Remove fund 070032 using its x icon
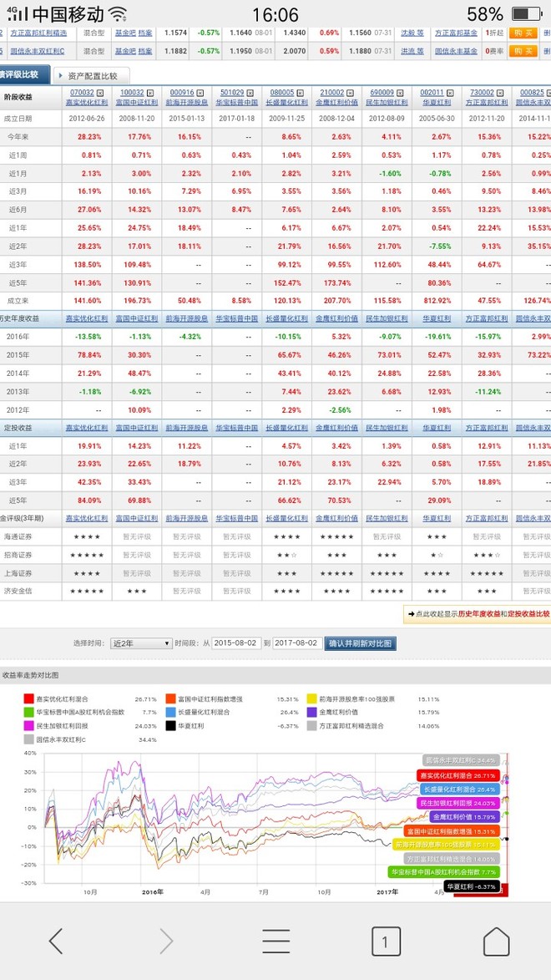The height and width of the screenshot is (980, 551). click(100, 93)
